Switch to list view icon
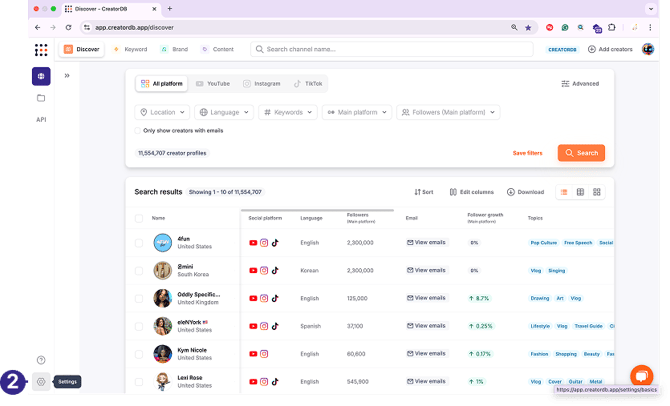 [x=564, y=193]
